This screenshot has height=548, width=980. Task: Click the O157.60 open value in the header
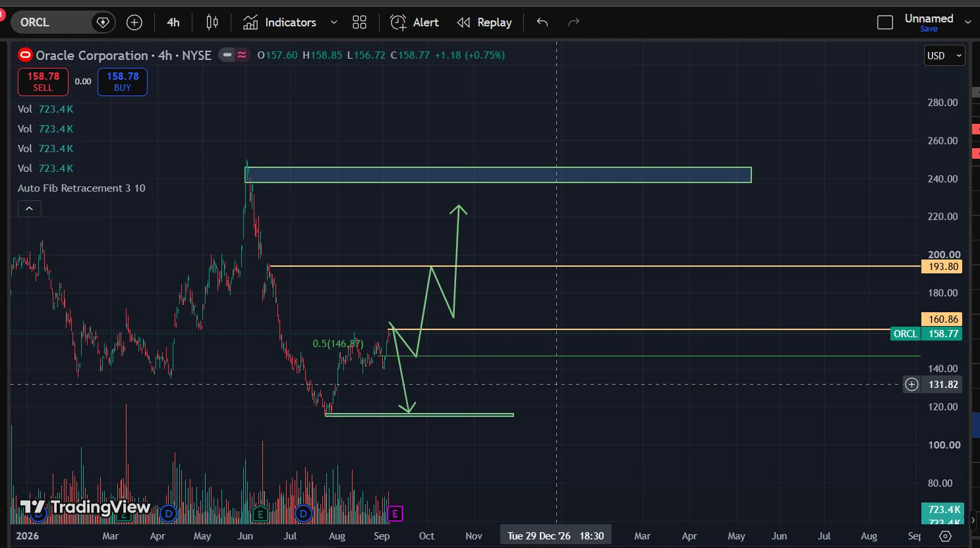tap(277, 55)
